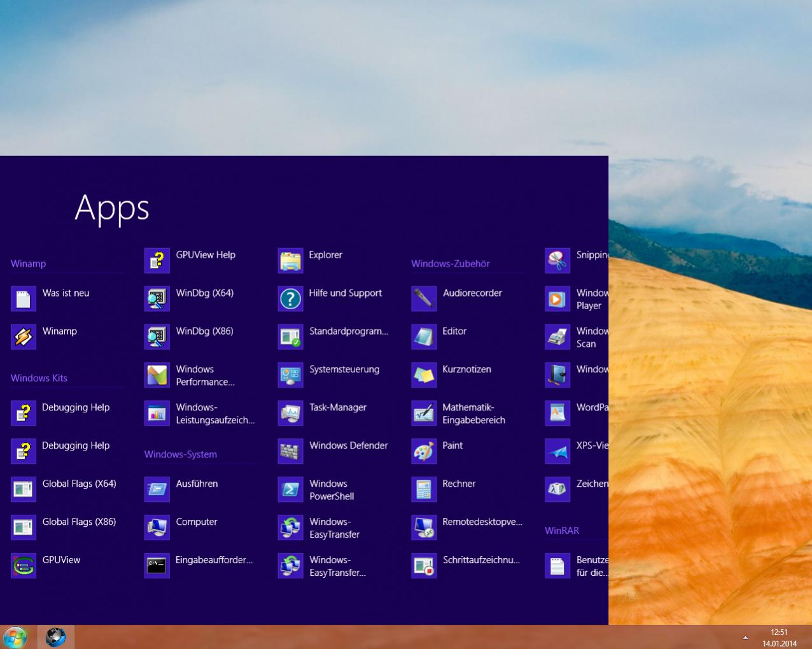Open Audiorecorder microphone icon

pos(424,298)
